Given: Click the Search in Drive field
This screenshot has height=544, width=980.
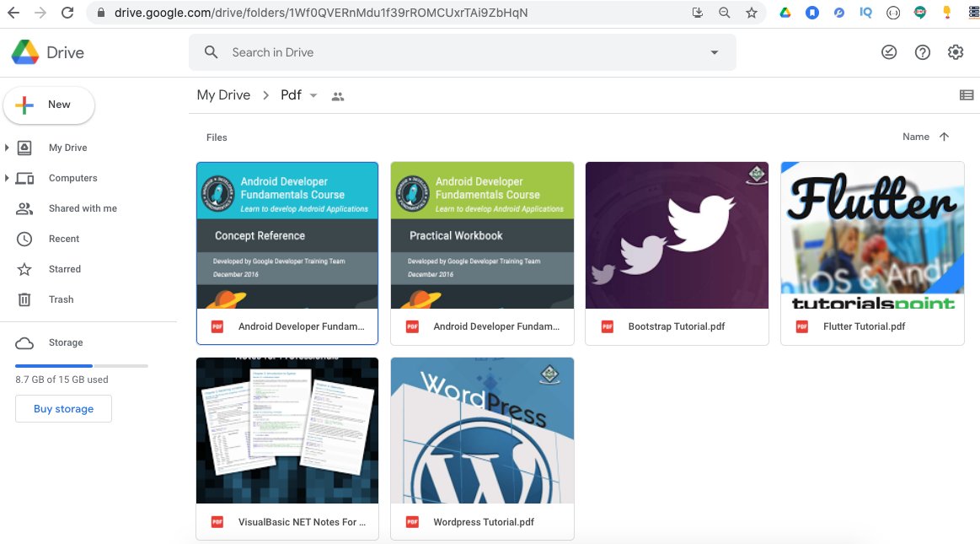Looking at the screenshot, I should (x=463, y=52).
